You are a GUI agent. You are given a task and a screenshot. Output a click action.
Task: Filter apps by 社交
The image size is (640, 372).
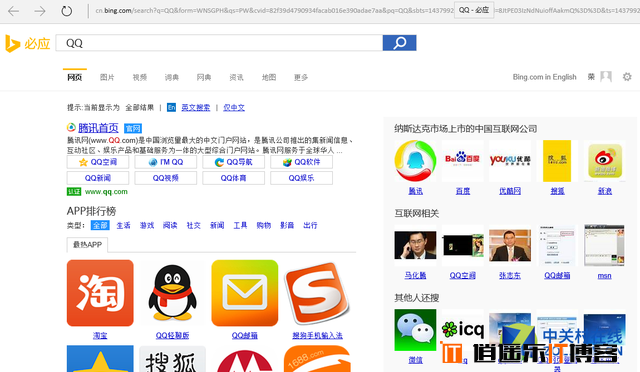(193, 225)
